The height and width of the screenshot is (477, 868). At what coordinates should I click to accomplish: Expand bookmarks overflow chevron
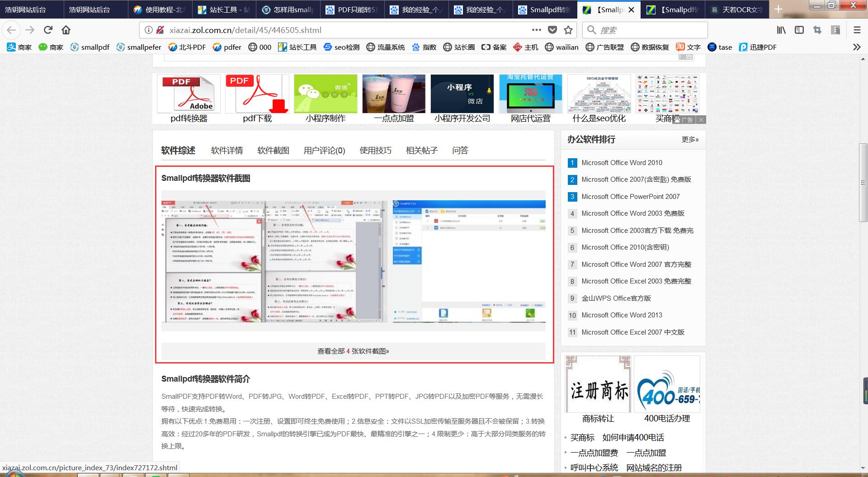[857, 47]
